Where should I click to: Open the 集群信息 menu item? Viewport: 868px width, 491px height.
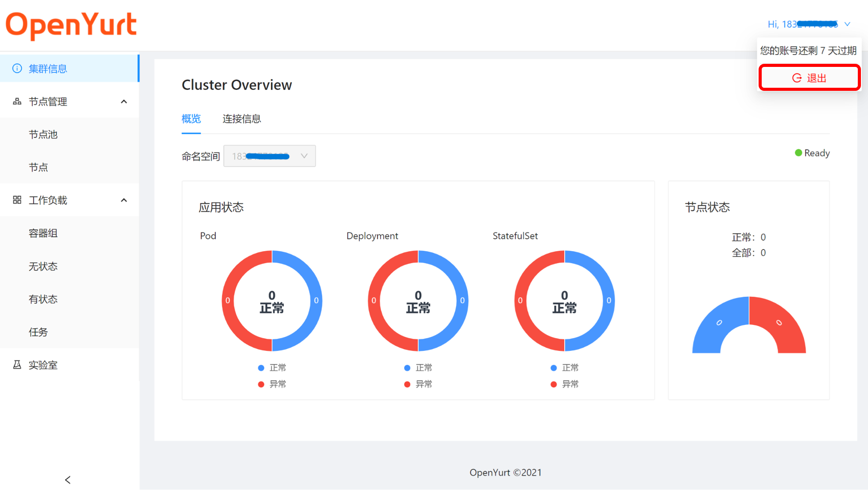[70, 69]
